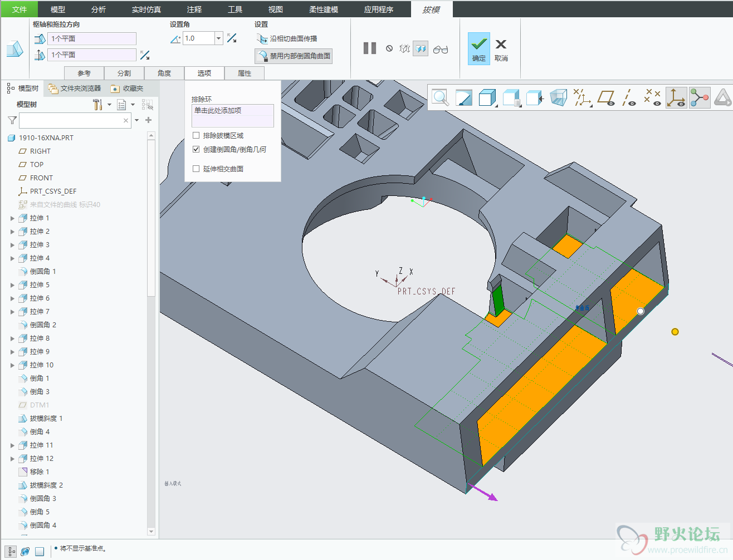Flip the pull direction icon
The height and width of the screenshot is (560, 733).
tap(145, 55)
